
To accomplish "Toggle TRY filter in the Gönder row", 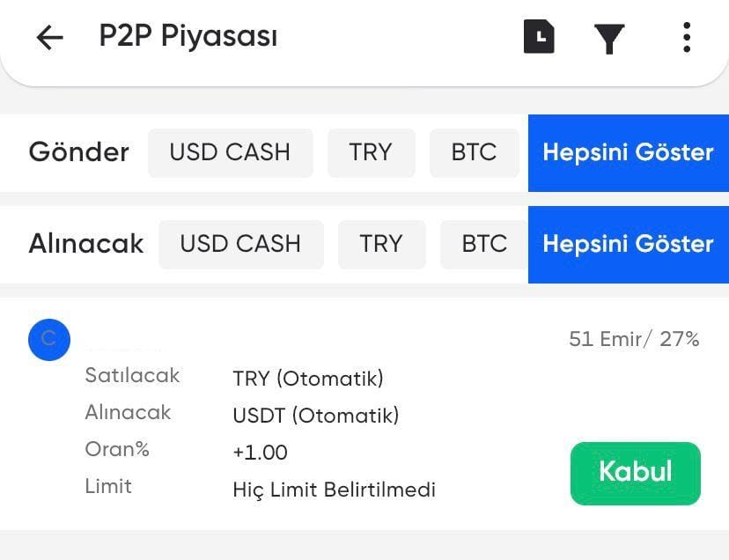I will [x=371, y=152].
